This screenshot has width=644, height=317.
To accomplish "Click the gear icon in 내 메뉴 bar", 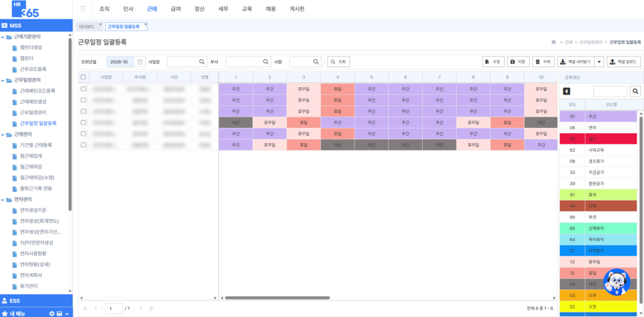I will 52,313.
